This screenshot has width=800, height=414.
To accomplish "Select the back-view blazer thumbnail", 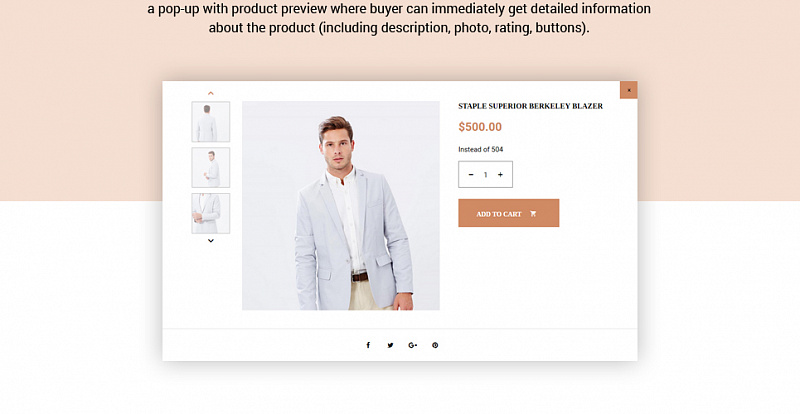I will (211, 121).
